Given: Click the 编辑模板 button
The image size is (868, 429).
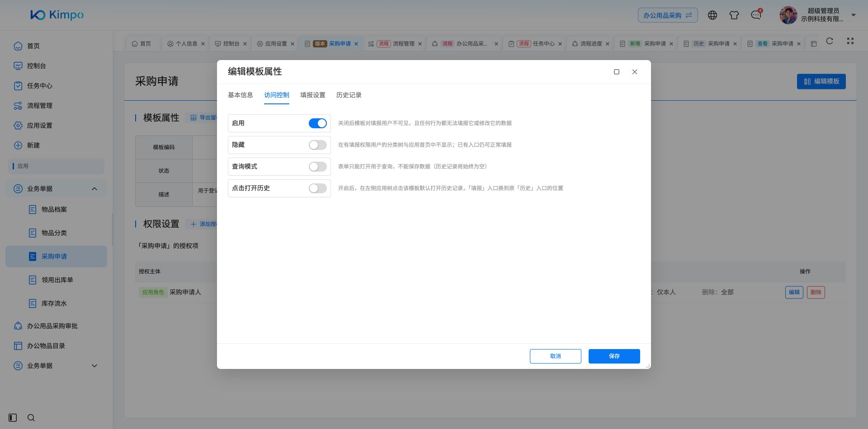Looking at the screenshot, I should click(x=821, y=82).
